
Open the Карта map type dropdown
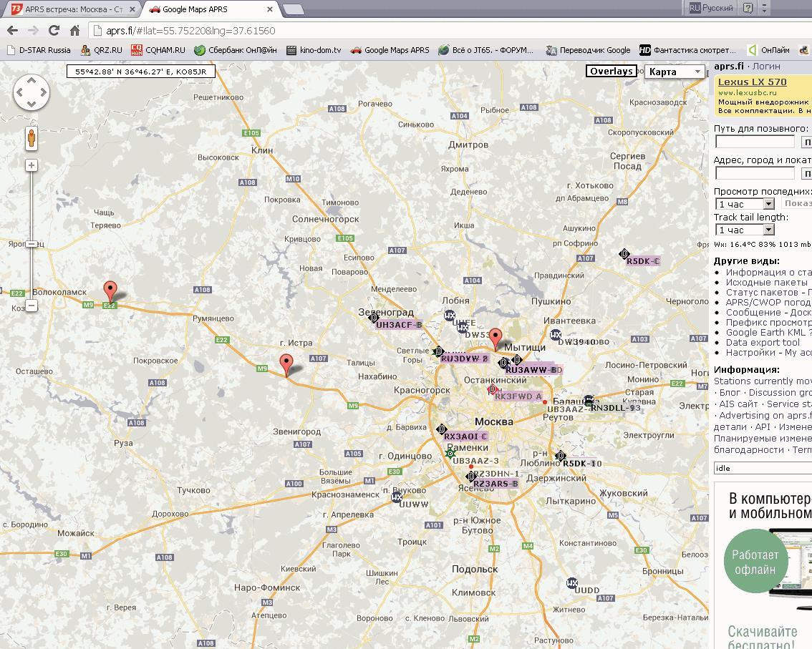[675, 72]
